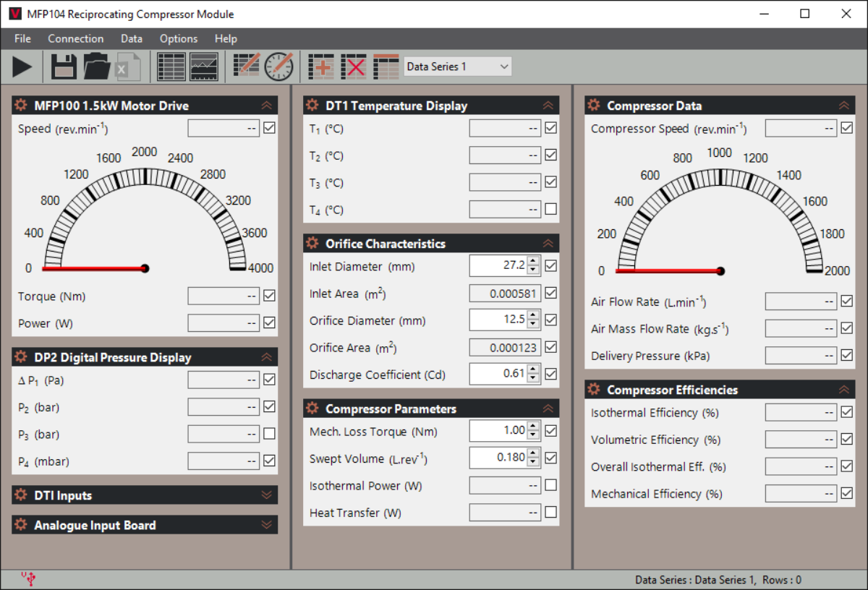Increase the Inlet Diameter value with up arrow
Image resolution: width=868 pixels, height=590 pixels.
click(x=534, y=261)
